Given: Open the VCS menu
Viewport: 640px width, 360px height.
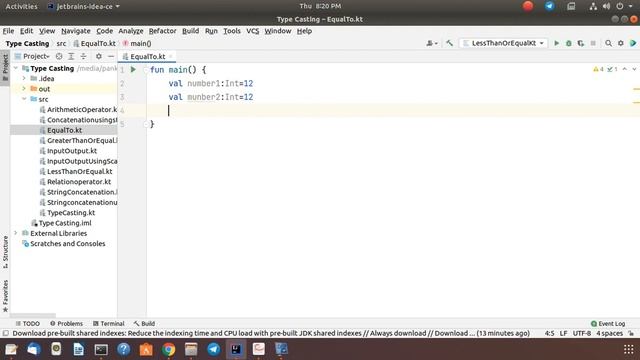Looking at the screenshot, I should 253,31.
